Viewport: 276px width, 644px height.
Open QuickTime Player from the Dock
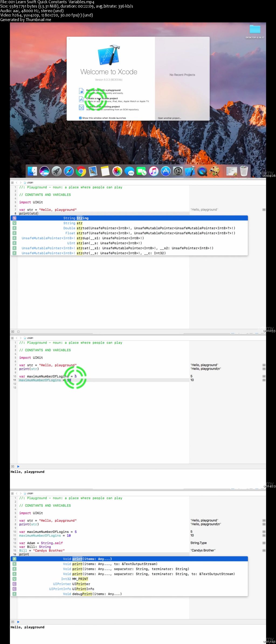coord(202,171)
